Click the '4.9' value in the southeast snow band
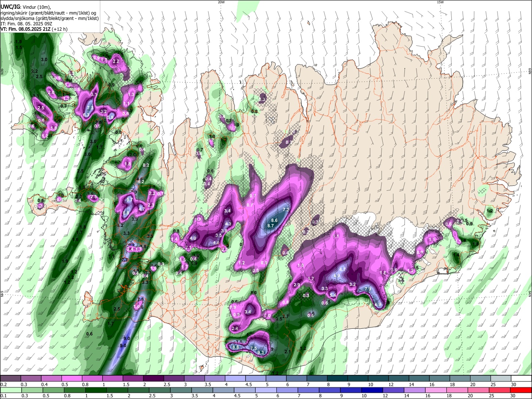This screenshot has height=399, width=532. point(337,276)
